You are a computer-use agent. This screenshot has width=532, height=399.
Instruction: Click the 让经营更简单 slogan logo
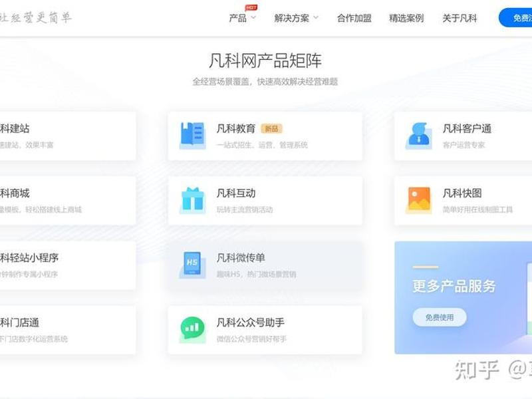tap(36, 17)
